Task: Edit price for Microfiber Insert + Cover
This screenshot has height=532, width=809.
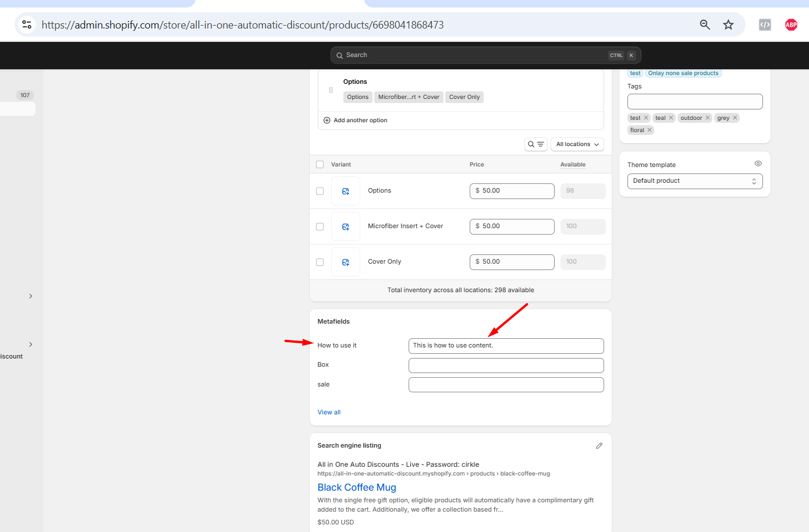Action: coord(512,226)
